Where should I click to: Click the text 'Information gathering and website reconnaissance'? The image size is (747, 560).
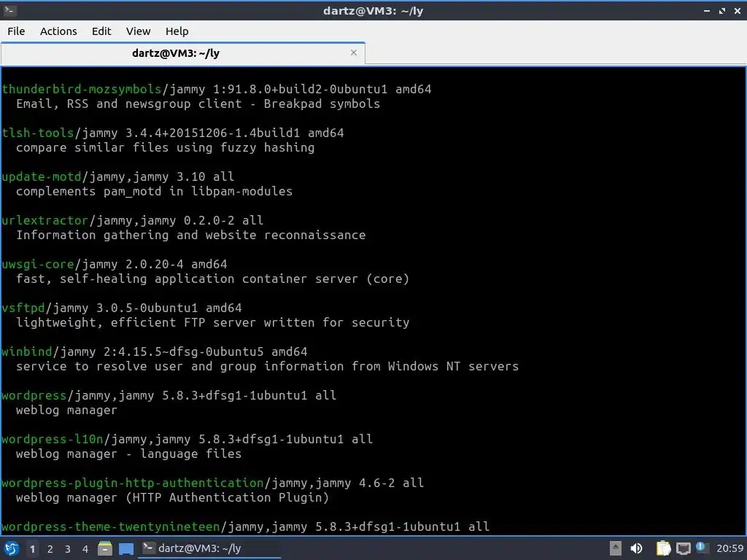(x=190, y=236)
